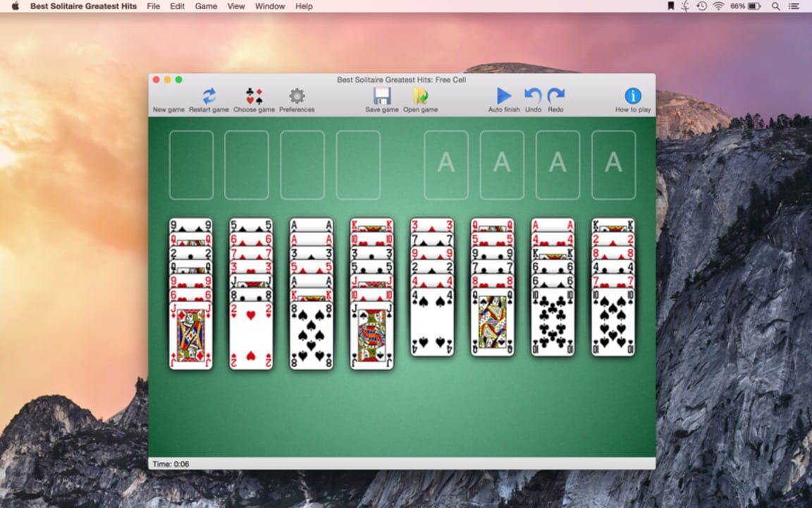Click the leftmost Ace foundation pile
Image resolution: width=812 pixels, height=508 pixels.
click(x=445, y=166)
